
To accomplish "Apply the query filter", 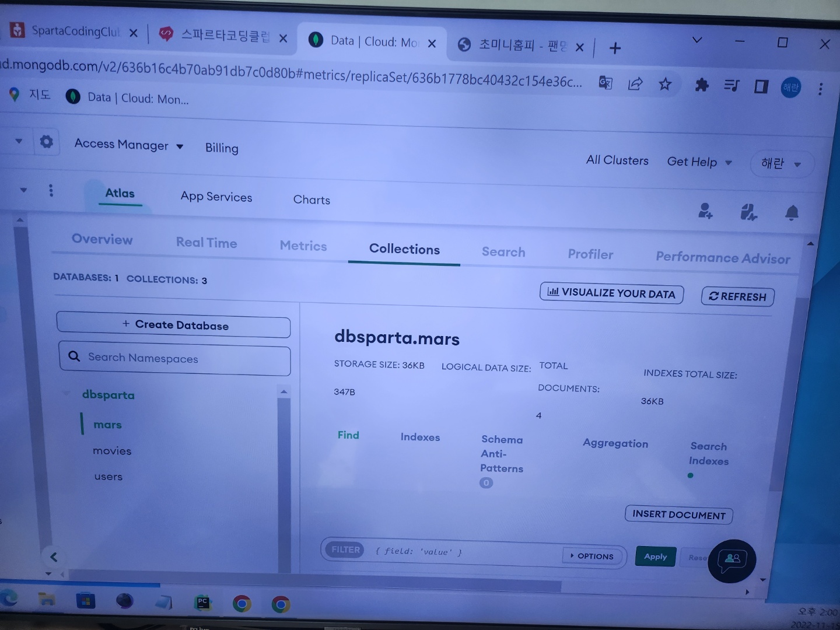I will click(656, 556).
